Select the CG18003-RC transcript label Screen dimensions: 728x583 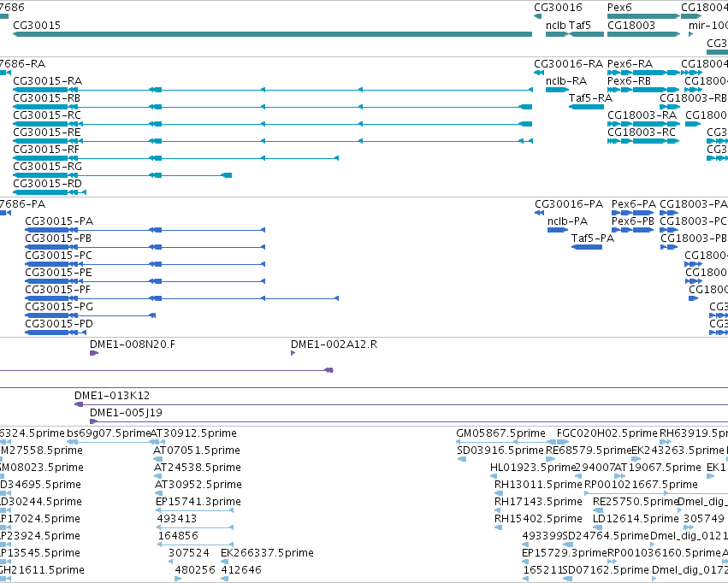(x=642, y=132)
